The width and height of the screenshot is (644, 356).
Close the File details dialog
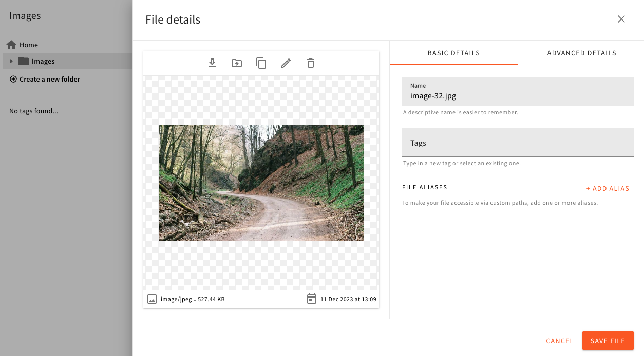(621, 19)
